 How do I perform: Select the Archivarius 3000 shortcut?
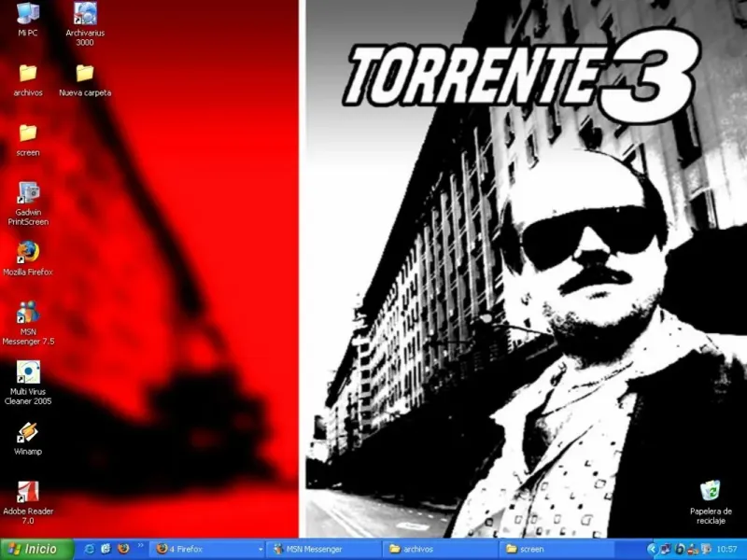(x=85, y=24)
